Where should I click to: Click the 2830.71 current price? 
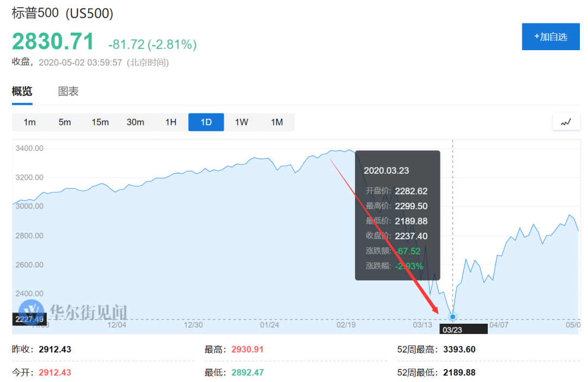point(53,41)
